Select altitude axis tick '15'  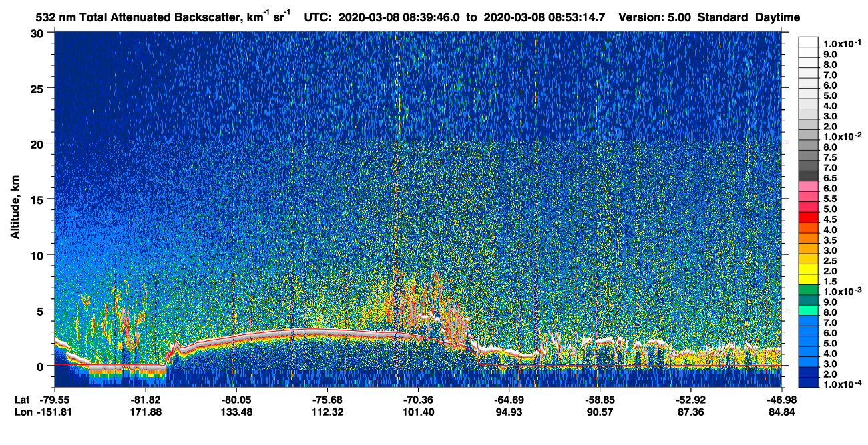[39, 199]
